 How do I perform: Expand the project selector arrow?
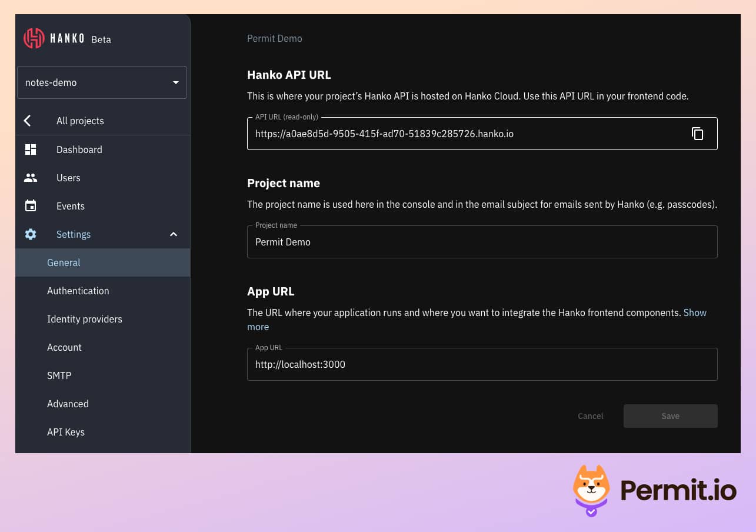coord(176,82)
